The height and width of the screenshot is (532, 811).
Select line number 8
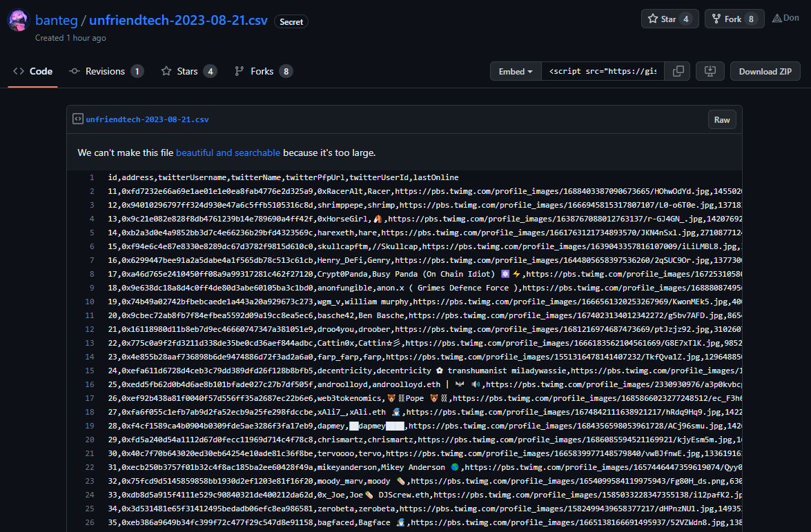[x=92, y=274]
